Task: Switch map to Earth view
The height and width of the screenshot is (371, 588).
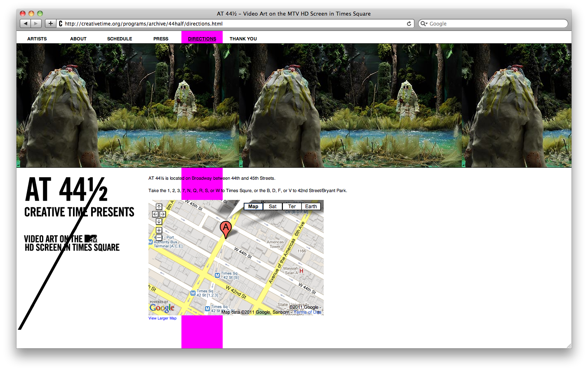Action: pyautogui.click(x=311, y=207)
